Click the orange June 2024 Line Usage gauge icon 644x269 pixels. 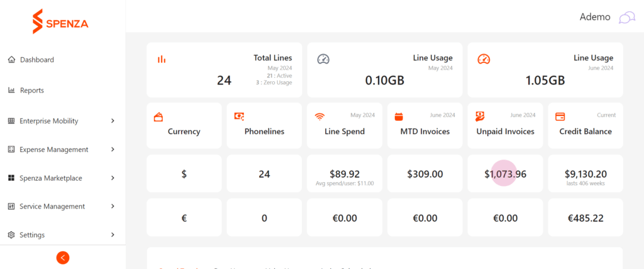(484, 59)
